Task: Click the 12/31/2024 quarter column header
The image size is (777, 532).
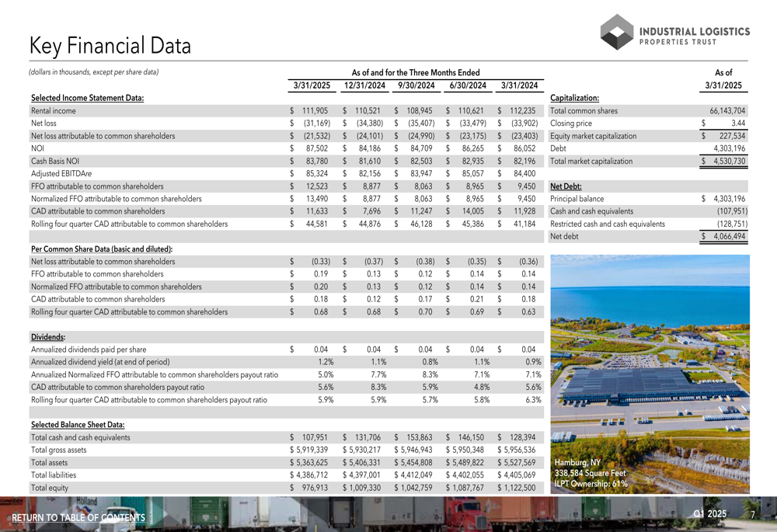Action: pos(364,85)
